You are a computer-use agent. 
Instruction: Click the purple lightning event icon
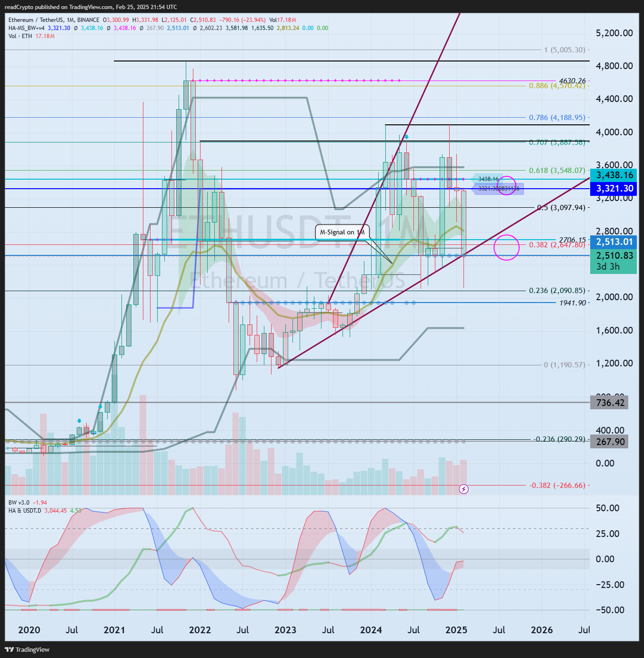(x=463, y=489)
